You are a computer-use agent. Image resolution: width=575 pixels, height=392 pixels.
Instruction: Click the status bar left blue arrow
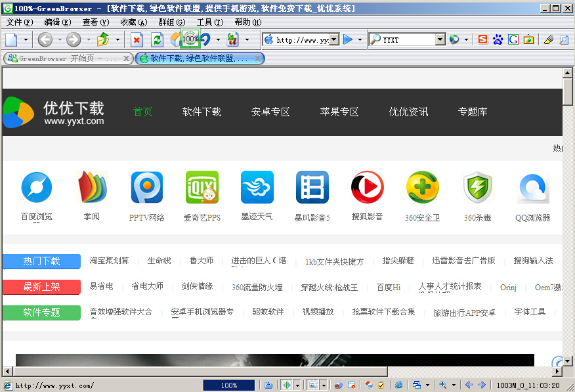tap(469, 385)
